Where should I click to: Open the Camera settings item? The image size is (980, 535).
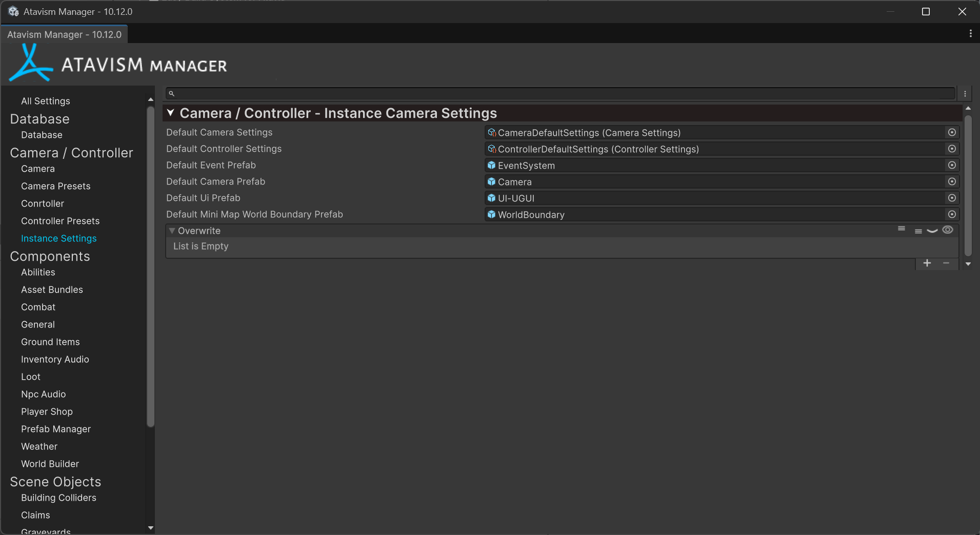38,169
